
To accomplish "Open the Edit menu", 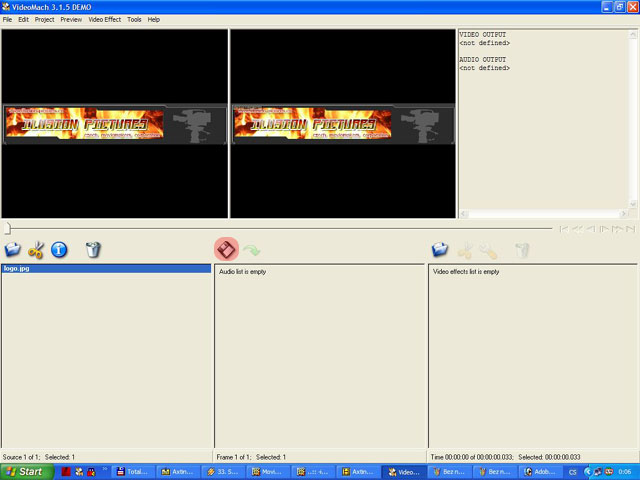I will point(23,20).
